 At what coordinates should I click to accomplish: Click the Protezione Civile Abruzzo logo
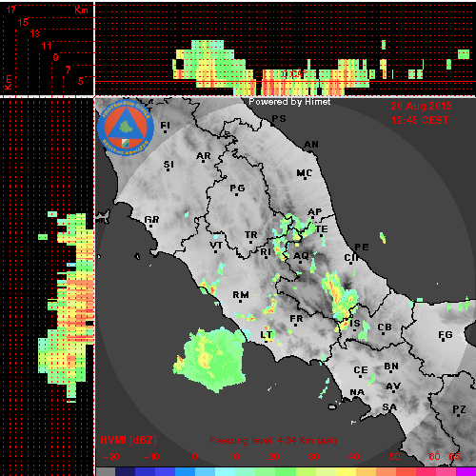tap(126, 128)
